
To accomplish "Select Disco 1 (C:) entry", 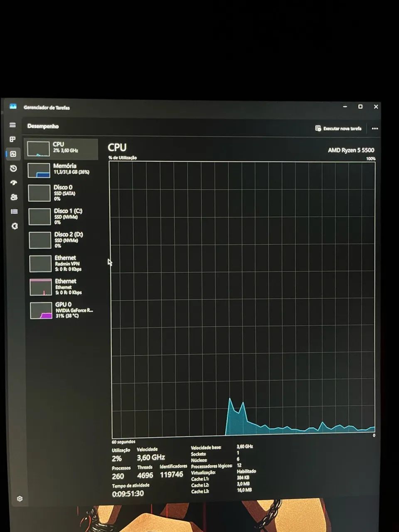I will pos(62,217).
